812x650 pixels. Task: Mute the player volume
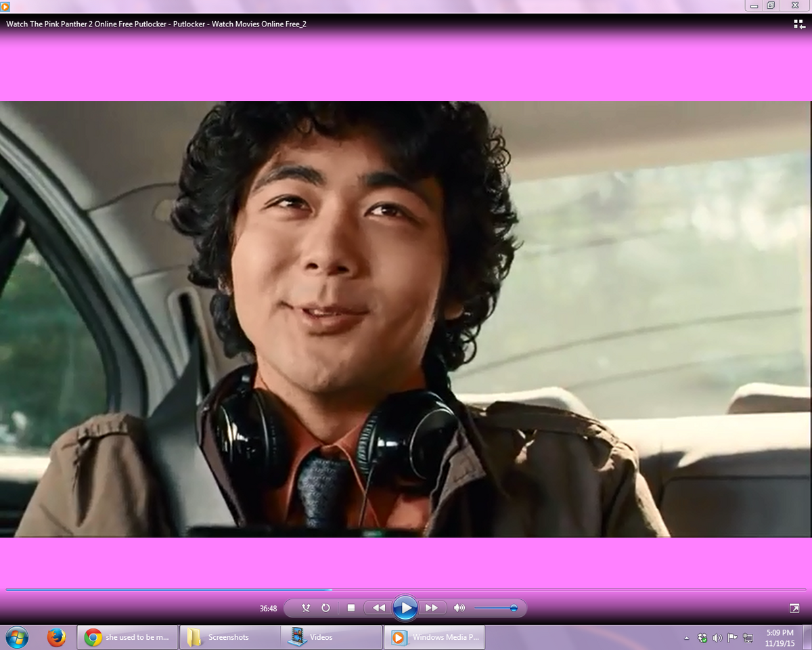click(x=459, y=608)
